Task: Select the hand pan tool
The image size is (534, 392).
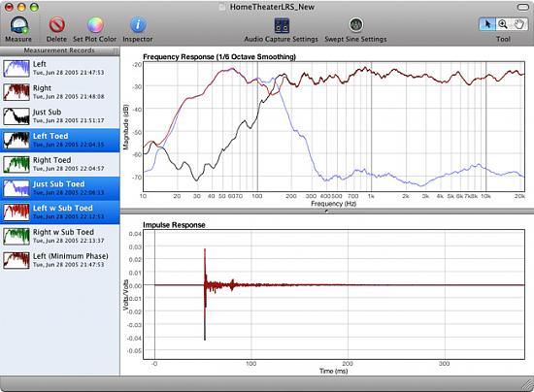Action: pos(518,24)
